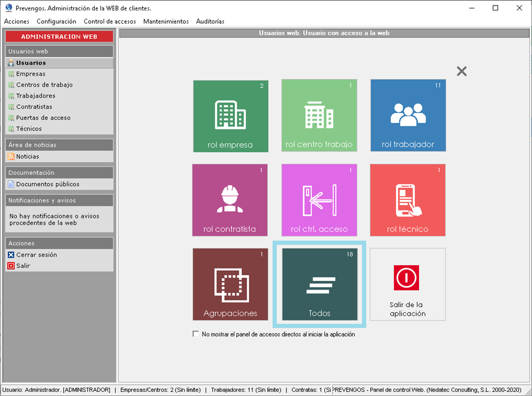Enable 'No mostrar el panel de accesos directos' checkbox
The image size is (532, 396).
tap(195, 334)
